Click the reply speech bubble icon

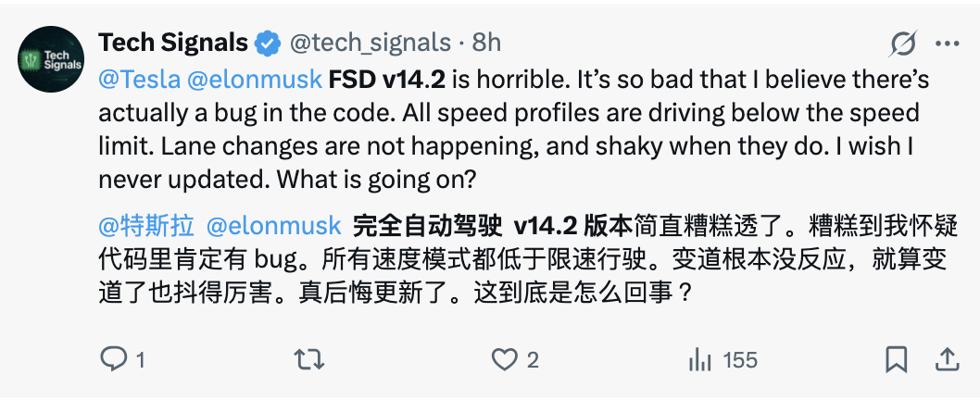(x=113, y=359)
